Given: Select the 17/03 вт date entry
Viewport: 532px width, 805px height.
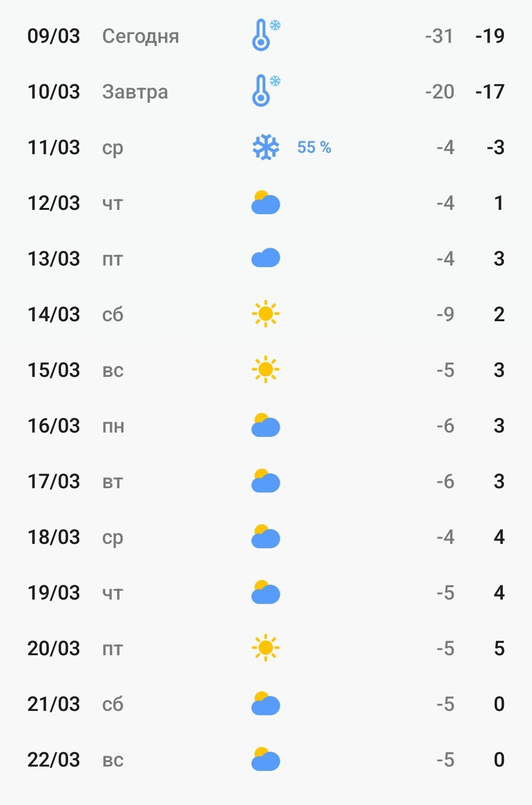Looking at the screenshot, I should (x=75, y=481).
